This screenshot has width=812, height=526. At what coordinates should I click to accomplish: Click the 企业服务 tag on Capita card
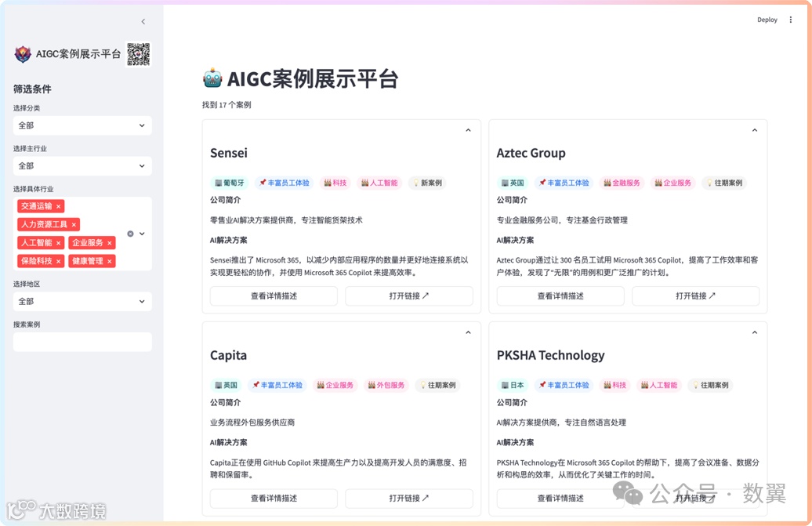click(x=335, y=385)
